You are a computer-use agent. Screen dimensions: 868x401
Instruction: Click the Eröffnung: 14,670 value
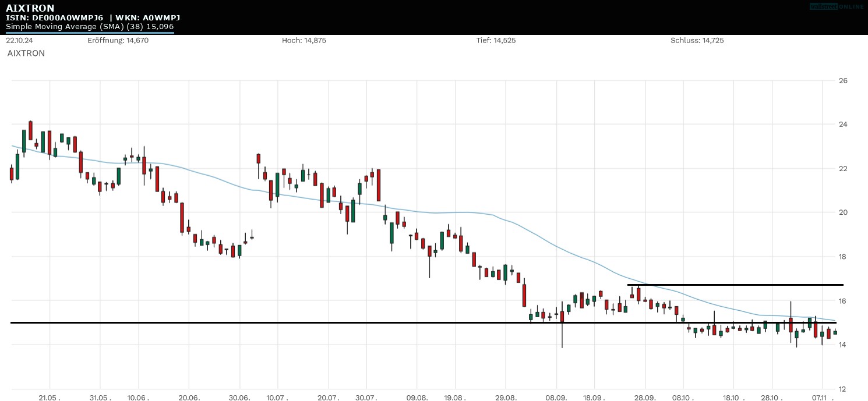pos(118,41)
